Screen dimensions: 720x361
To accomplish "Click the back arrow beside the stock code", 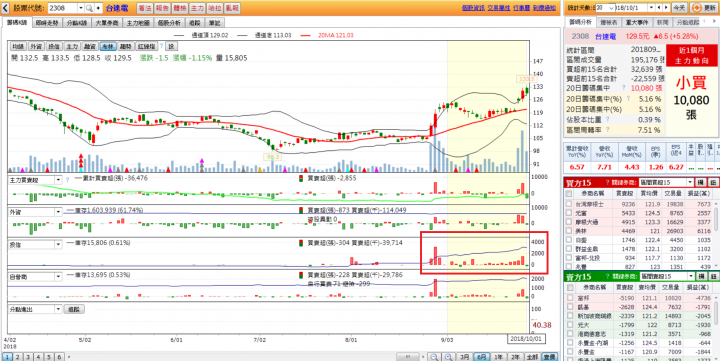I will 5,8.
